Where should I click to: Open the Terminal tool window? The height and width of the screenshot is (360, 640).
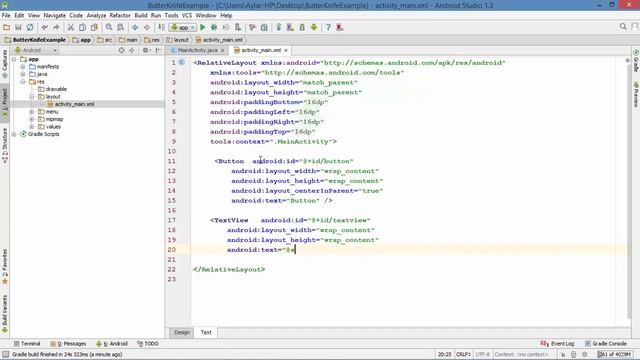[27, 344]
